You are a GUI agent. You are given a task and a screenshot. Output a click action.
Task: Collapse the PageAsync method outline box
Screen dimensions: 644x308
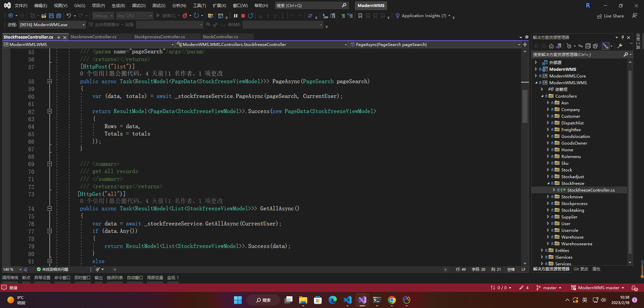(x=49, y=81)
